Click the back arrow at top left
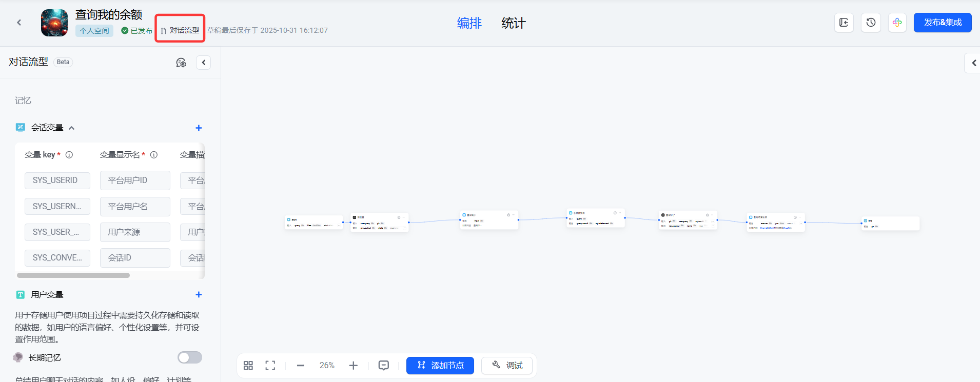This screenshot has height=382, width=980. tap(19, 23)
